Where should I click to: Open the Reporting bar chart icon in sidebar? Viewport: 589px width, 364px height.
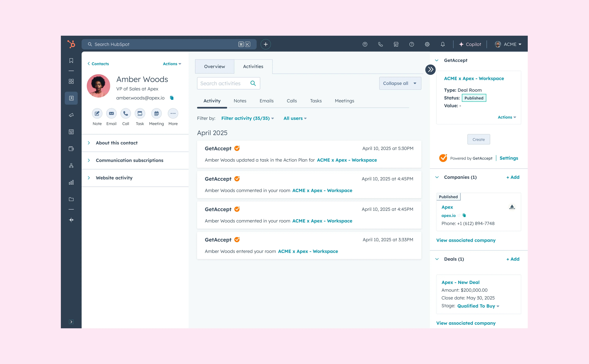[71, 182]
